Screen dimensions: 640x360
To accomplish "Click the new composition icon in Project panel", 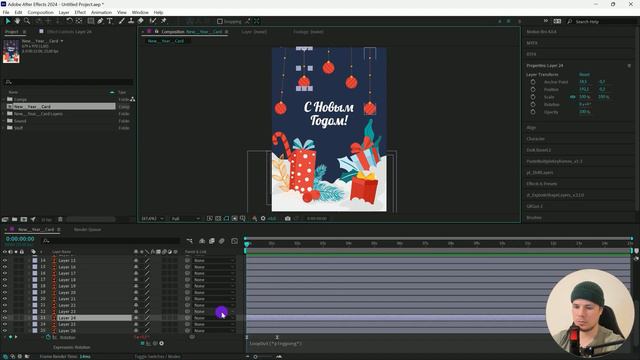I will pos(24,219).
